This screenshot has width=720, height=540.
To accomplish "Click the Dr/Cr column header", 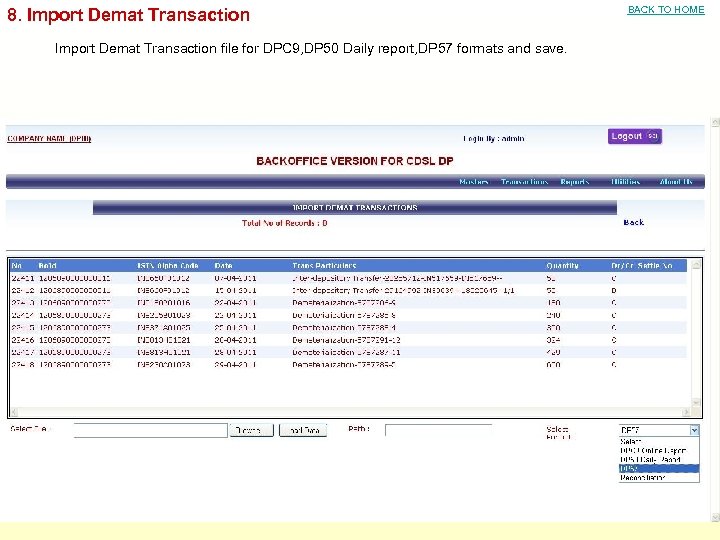I will pyautogui.click(x=622, y=265).
